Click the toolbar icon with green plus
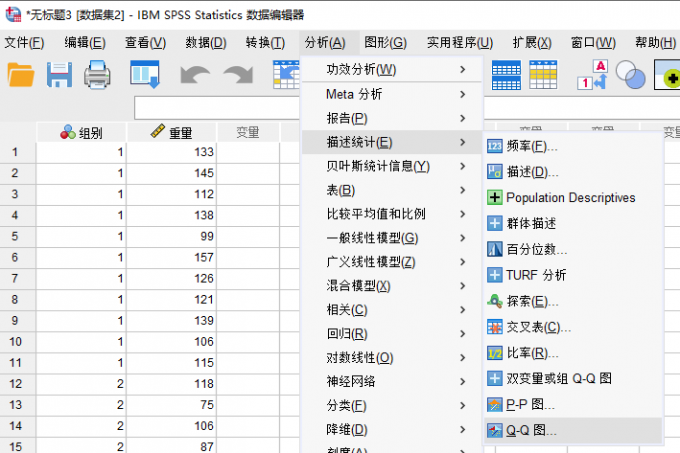This screenshot has height=453, width=680. tap(668, 75)
